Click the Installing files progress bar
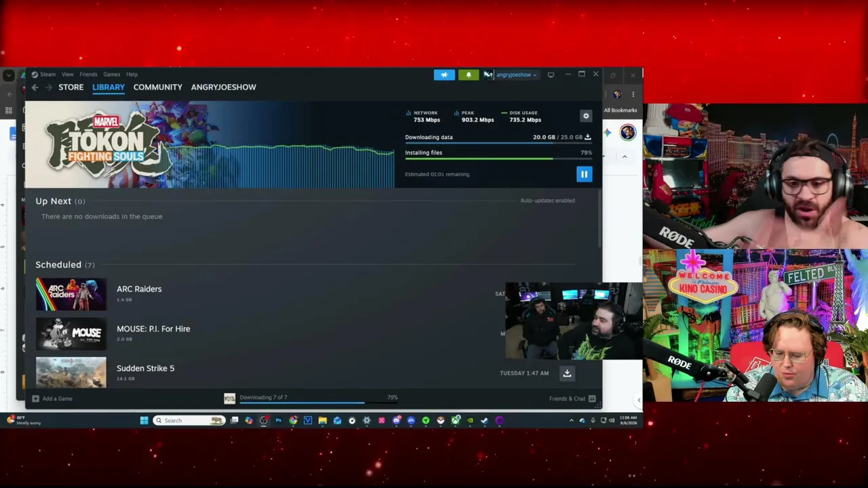The height and width of the screenshot is (488, 868). tap(498, 159)
